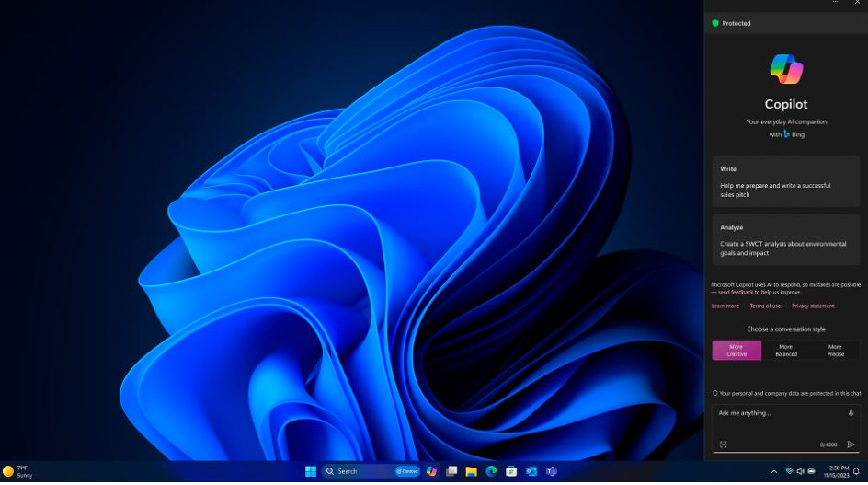Click the Contoso badge in the search box
Screen dimensions: 868x485
pos(406,471)
